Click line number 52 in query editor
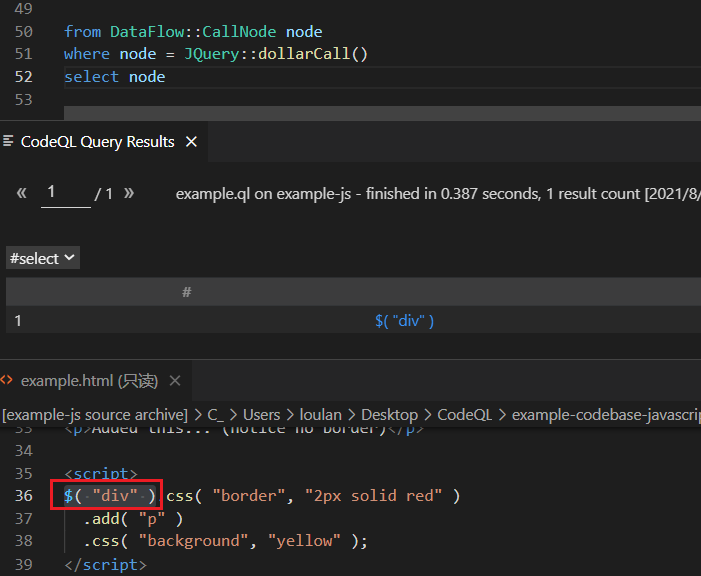701x576 pixels. pyautogui.click(x=24, y=76)
